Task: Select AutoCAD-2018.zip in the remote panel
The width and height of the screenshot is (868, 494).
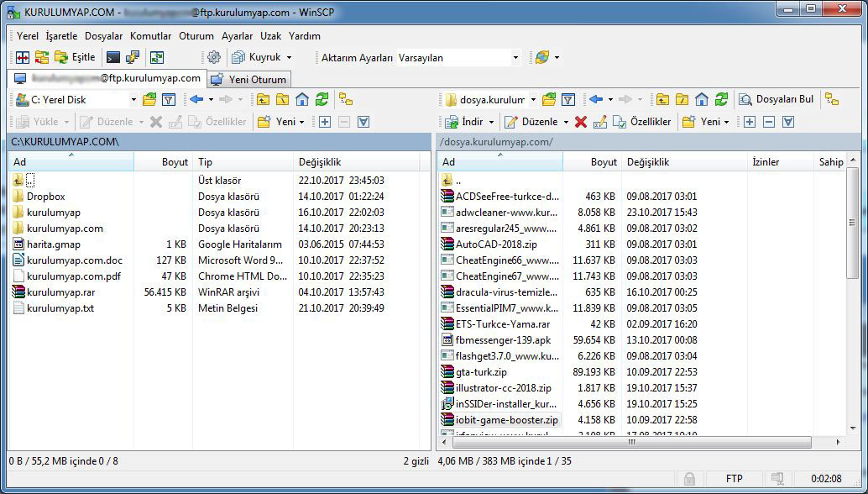Action: click(x=496, y=244)
